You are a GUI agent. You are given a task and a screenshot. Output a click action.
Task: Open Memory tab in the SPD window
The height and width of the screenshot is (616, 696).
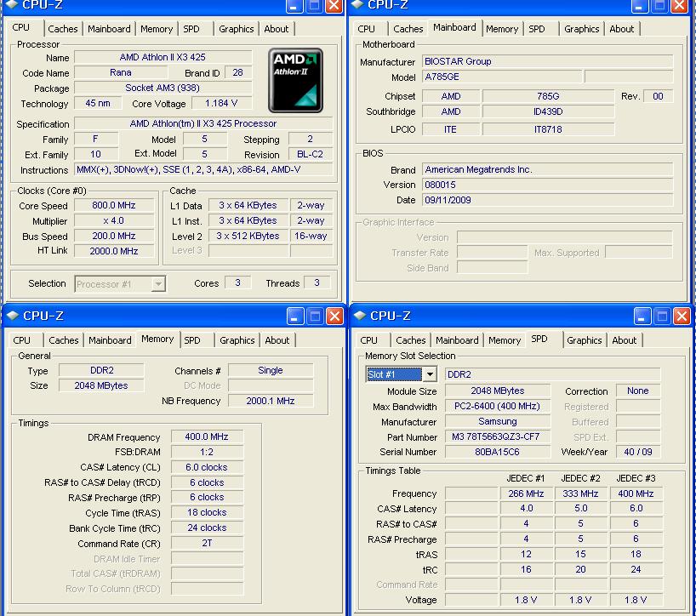505,340
